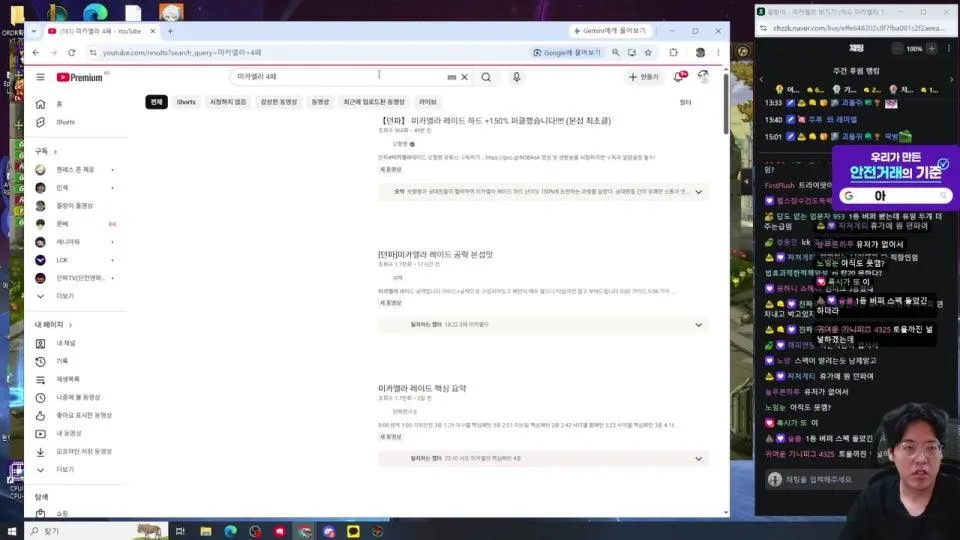Click inside the YouTube search field
The width and height of the screenshot is (960, 540).
[340, 77]
